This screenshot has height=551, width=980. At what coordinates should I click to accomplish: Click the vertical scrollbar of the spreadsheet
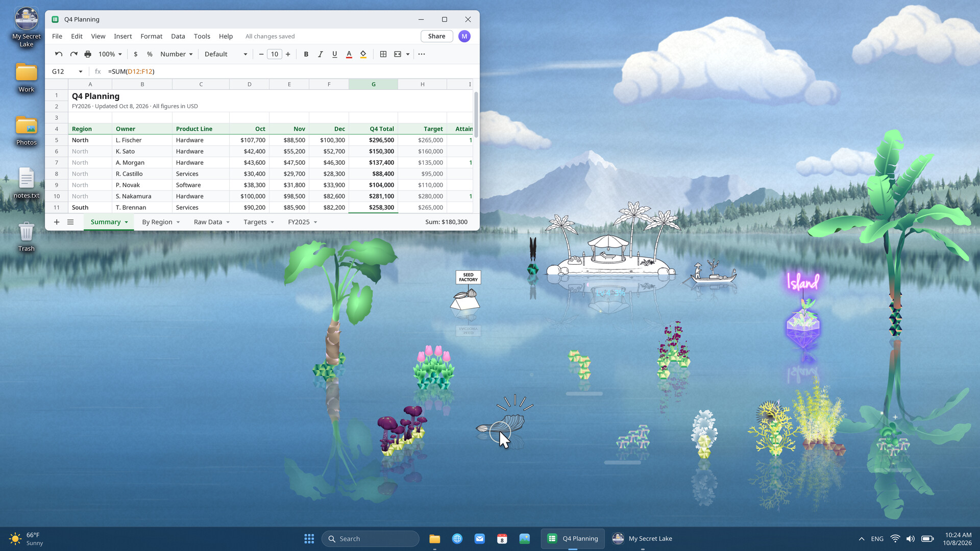(x=476, y=115)
